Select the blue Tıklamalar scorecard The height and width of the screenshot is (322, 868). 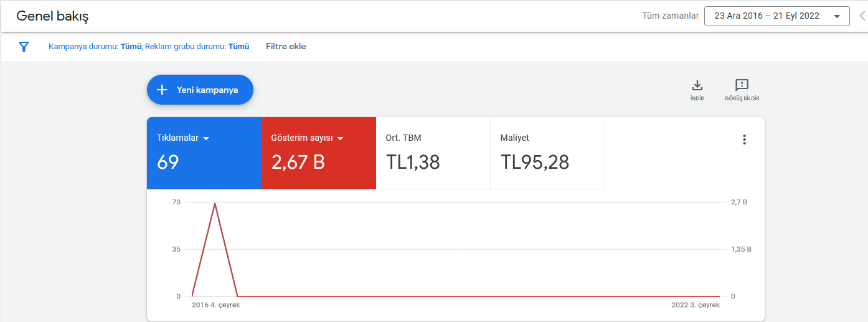[204, 153]
